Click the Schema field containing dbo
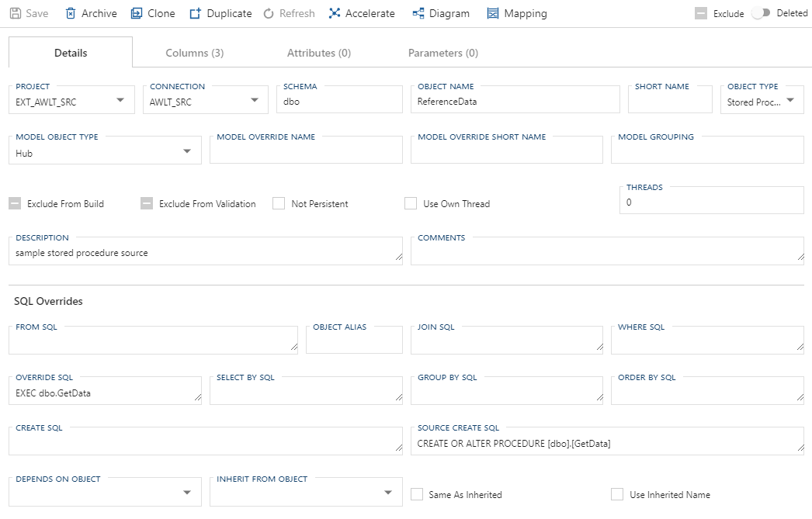 click(339, 100)
